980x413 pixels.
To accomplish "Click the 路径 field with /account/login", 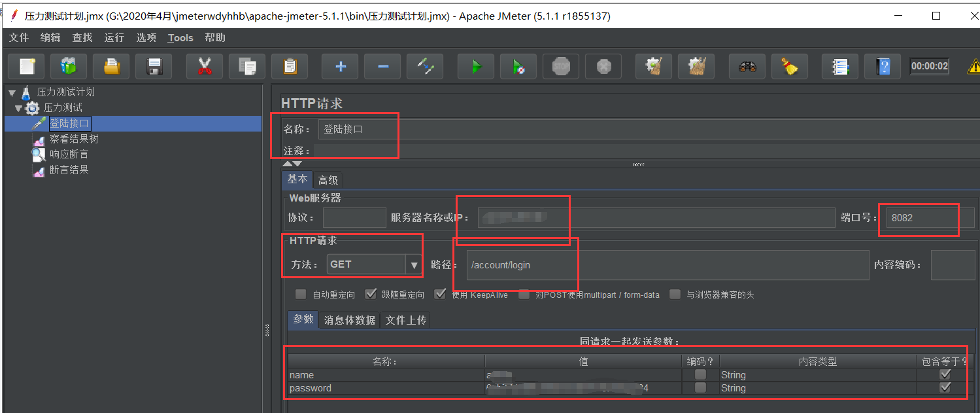I will (667, 265).
